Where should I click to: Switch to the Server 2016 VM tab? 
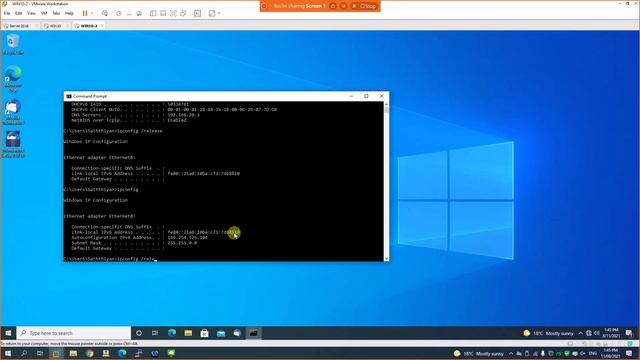[19, 26]
